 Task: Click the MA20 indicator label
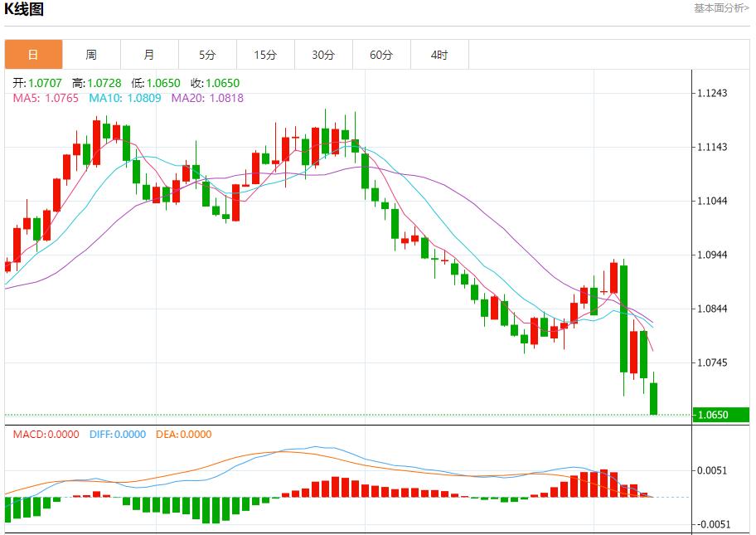(207, 98)
